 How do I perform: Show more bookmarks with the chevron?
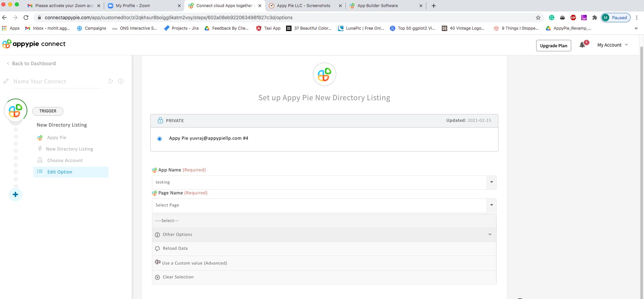tap(636, 28)
